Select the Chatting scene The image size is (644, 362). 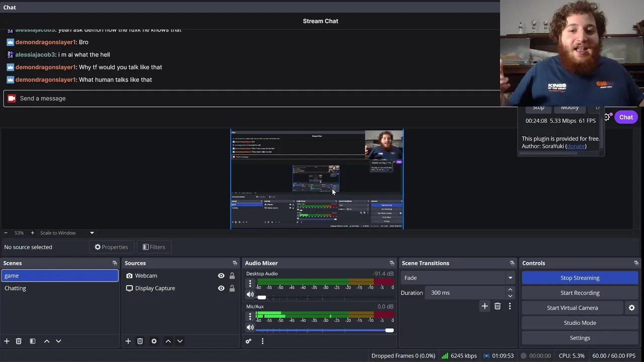coord(60,288)
